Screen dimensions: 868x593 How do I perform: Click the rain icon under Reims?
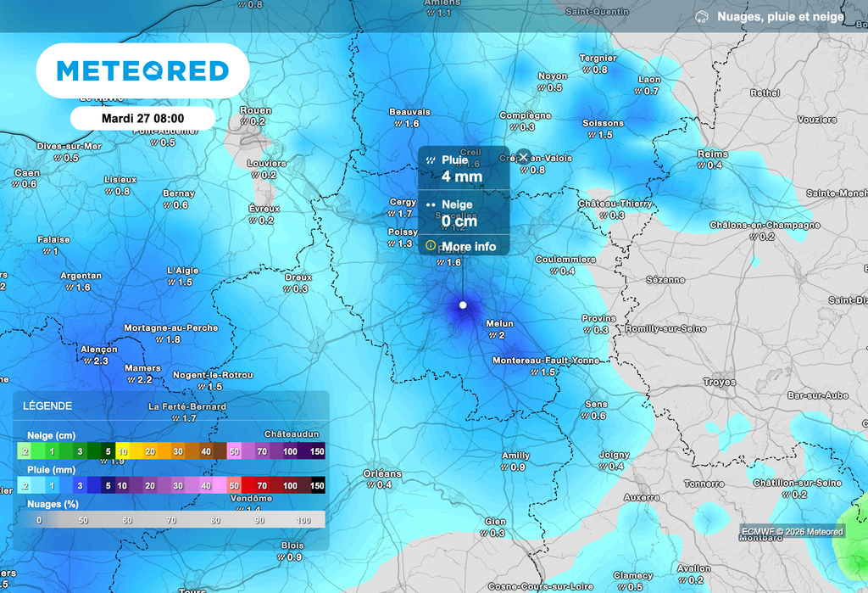[x=701, y=165]
